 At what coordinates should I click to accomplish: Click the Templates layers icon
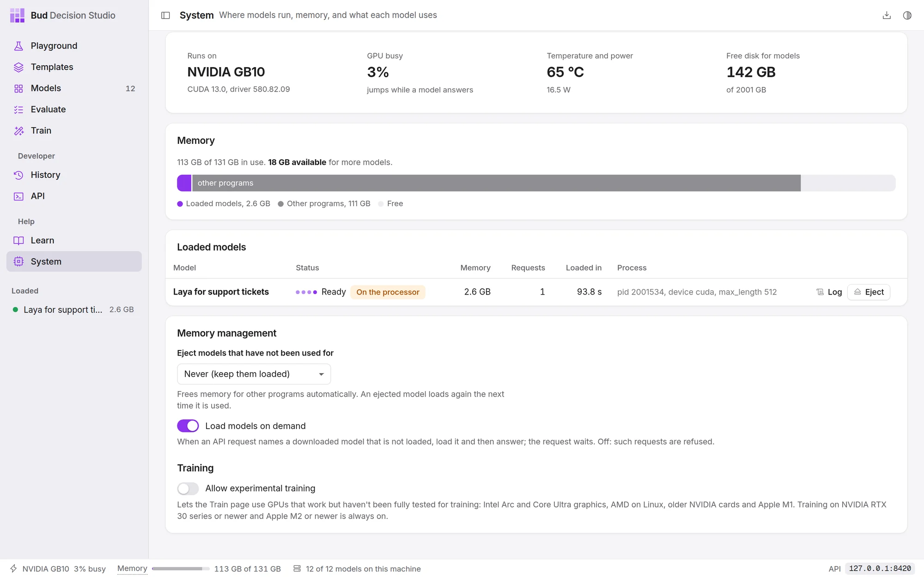[18, 67]
